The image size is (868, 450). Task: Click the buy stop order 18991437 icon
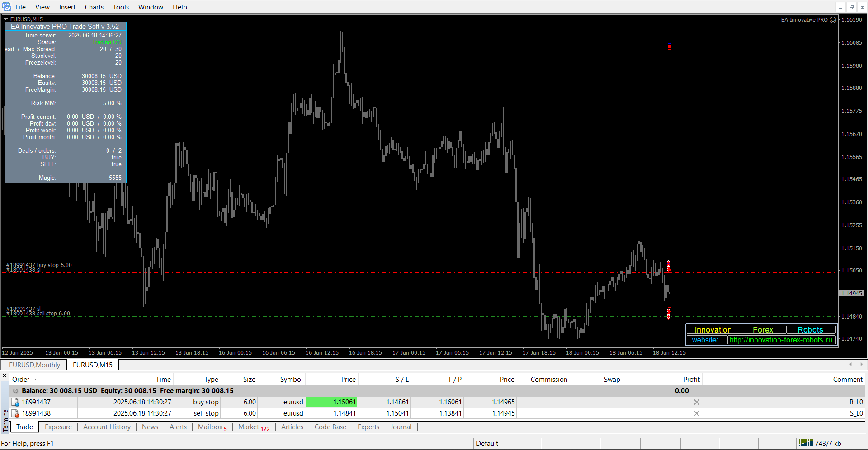(15, 402)
